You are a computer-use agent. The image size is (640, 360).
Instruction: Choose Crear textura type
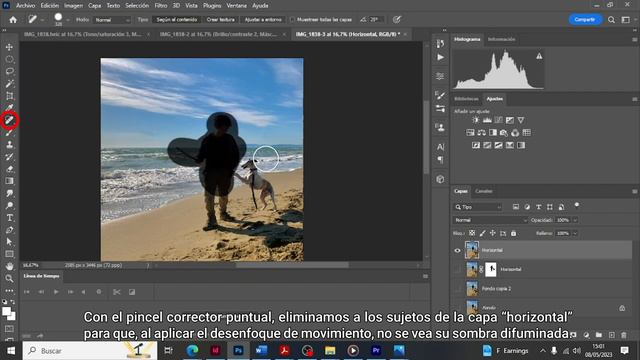(x=220, y=20)
